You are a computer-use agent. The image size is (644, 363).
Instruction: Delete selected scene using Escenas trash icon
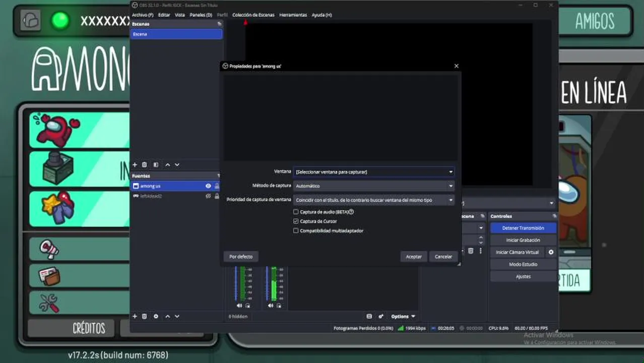point(145,165)
